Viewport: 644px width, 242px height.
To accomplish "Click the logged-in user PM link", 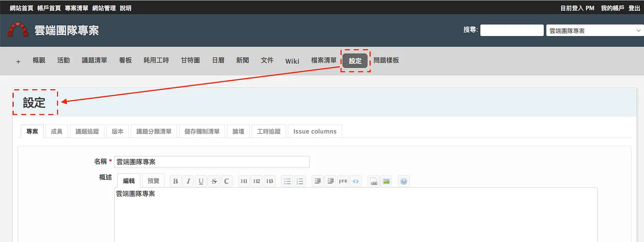I will [590, 8].
